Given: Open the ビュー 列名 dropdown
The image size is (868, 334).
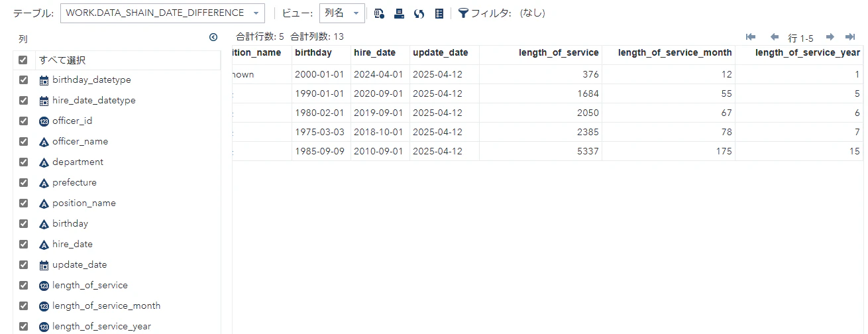Looking at the screenshot, I should click(342, 13).
